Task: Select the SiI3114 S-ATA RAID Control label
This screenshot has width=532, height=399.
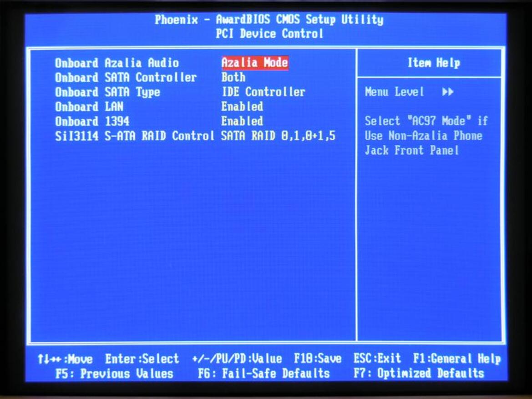Action: (x=135, y=136)
